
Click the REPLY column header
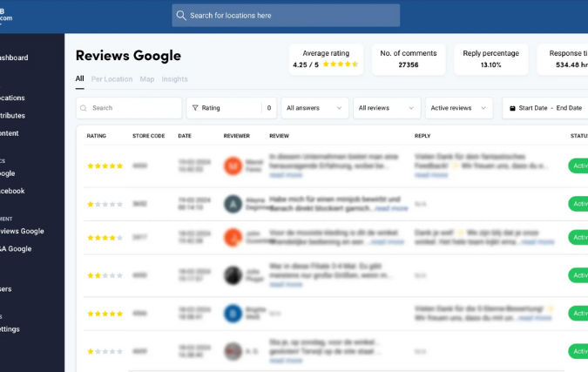click(422, 136)
